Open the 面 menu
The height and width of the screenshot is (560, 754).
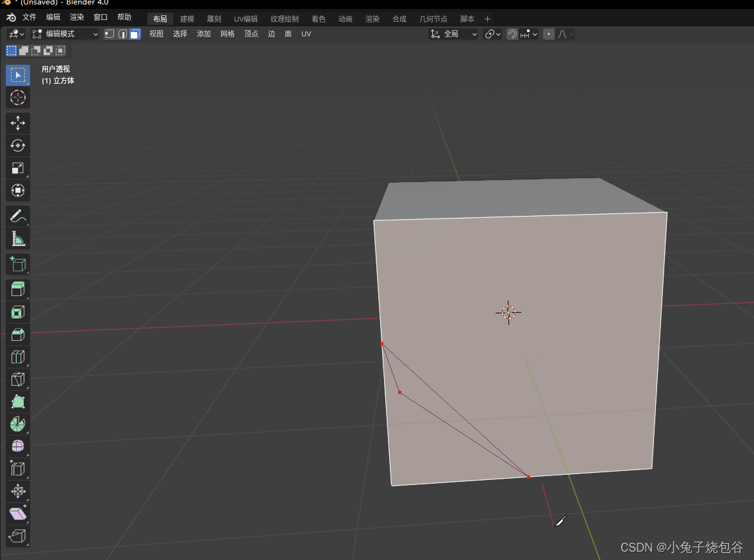click(x=288, y=34)
